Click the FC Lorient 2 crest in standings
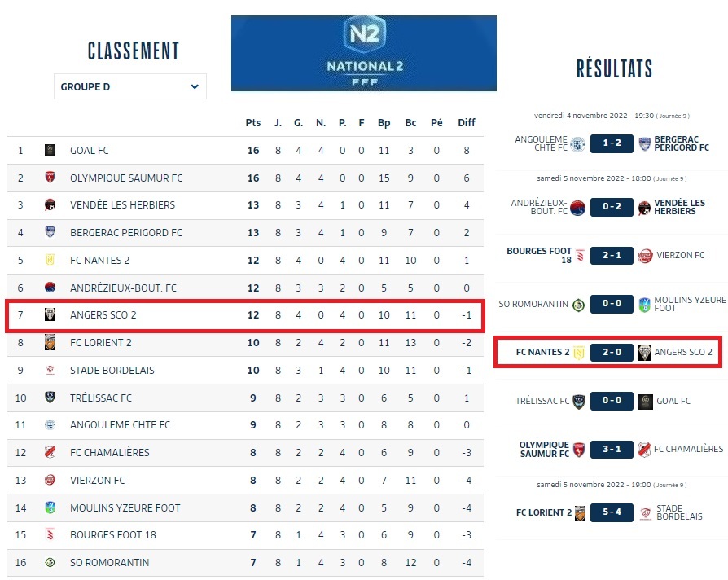The width and height of the screenshot is (728, 580). pos(50,343)
